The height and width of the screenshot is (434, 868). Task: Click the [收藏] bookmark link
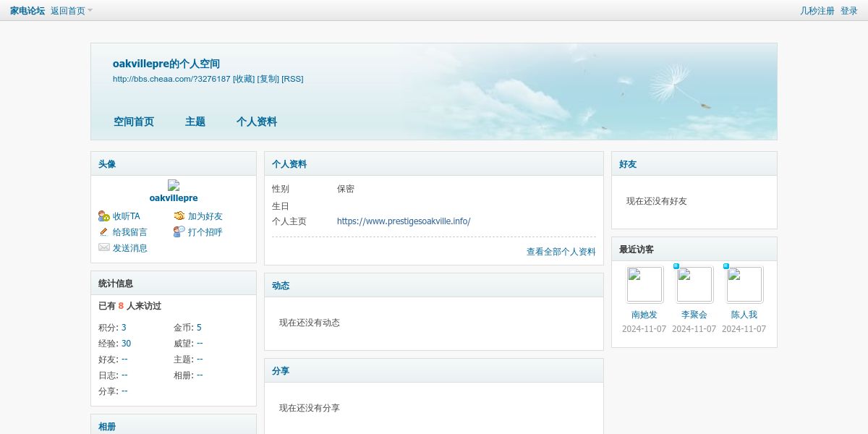point(244,79)
